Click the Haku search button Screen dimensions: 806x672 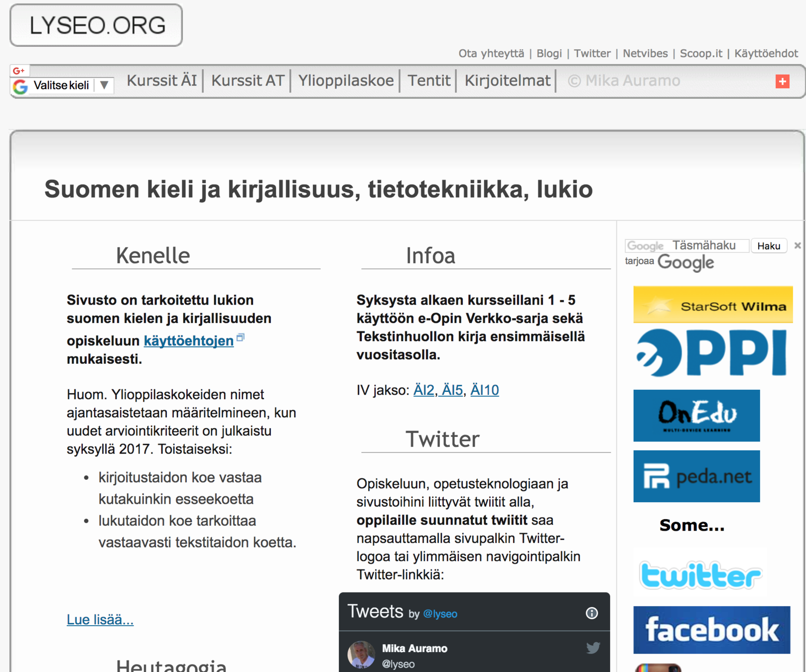(x=769, y=246)
